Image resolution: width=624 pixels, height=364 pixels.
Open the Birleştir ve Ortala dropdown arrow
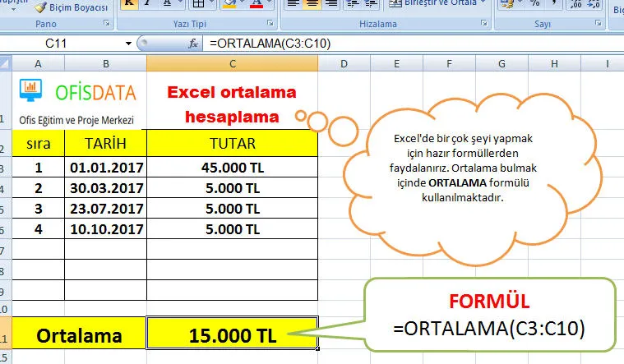coord(483,4)
